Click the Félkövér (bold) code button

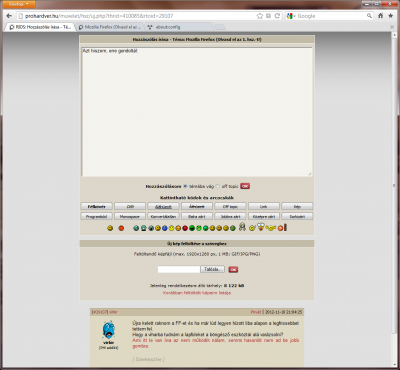(x=97, y=207)
